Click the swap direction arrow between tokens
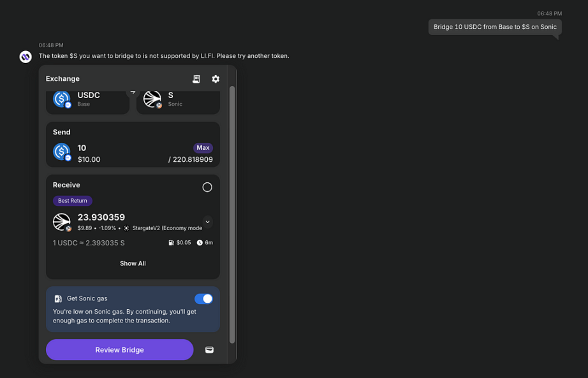The width and height of the screenshot is (588, 378). pyautogui.click(x=133, y=92)
